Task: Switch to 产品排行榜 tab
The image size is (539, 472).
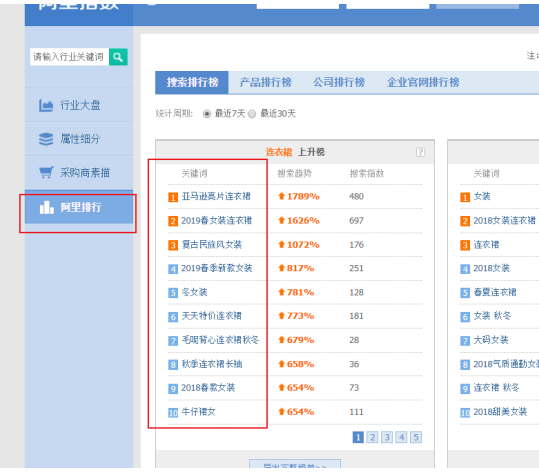Action: 265,82
